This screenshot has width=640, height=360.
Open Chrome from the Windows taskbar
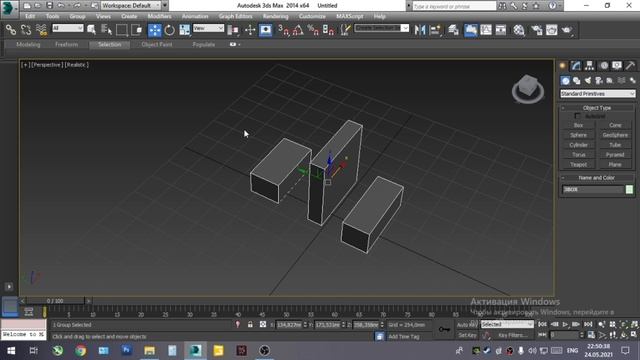80,350
